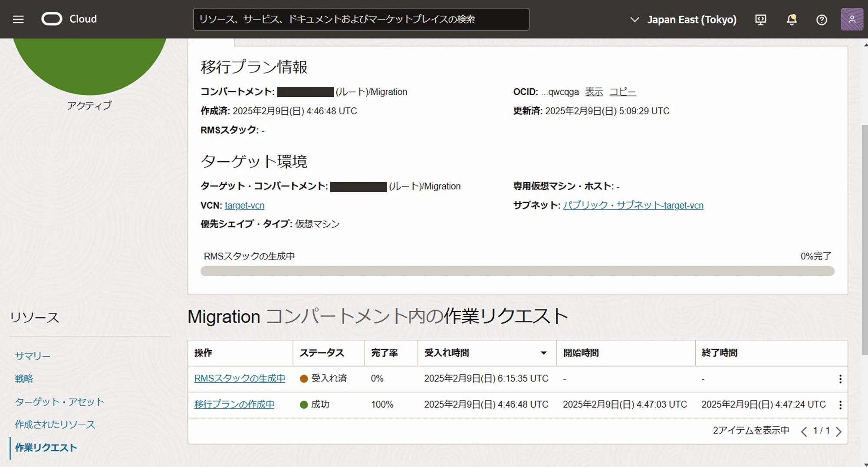Open the notifications bell
Viewport: 868px width, 467px height.
(x=792, y=20)
